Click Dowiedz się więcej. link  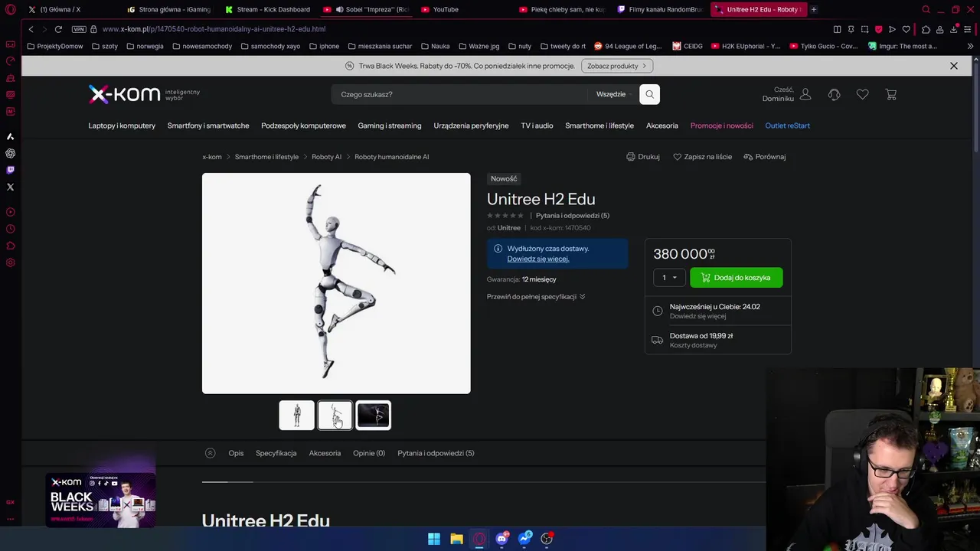[538, 259]
